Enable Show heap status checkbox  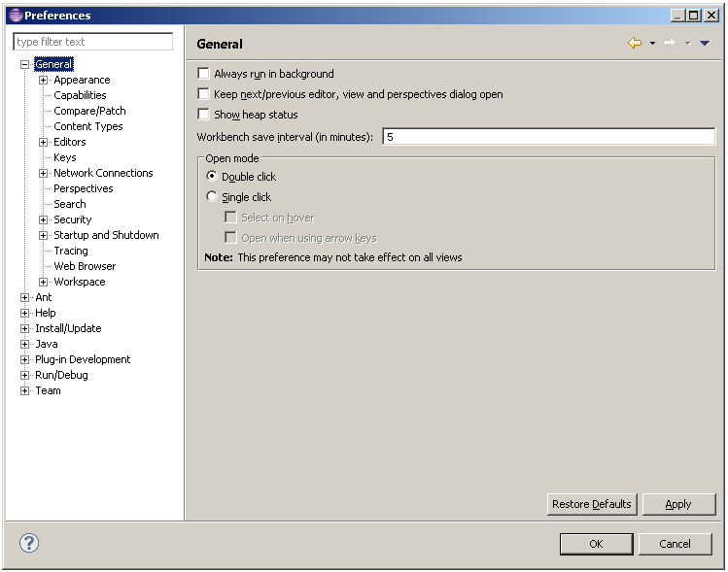click(203, 115)
